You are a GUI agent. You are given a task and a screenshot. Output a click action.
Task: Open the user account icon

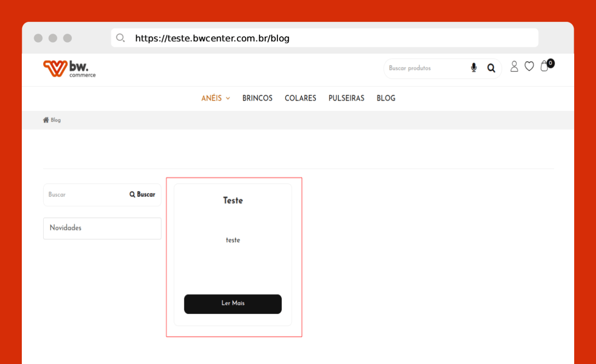[514, 66]
